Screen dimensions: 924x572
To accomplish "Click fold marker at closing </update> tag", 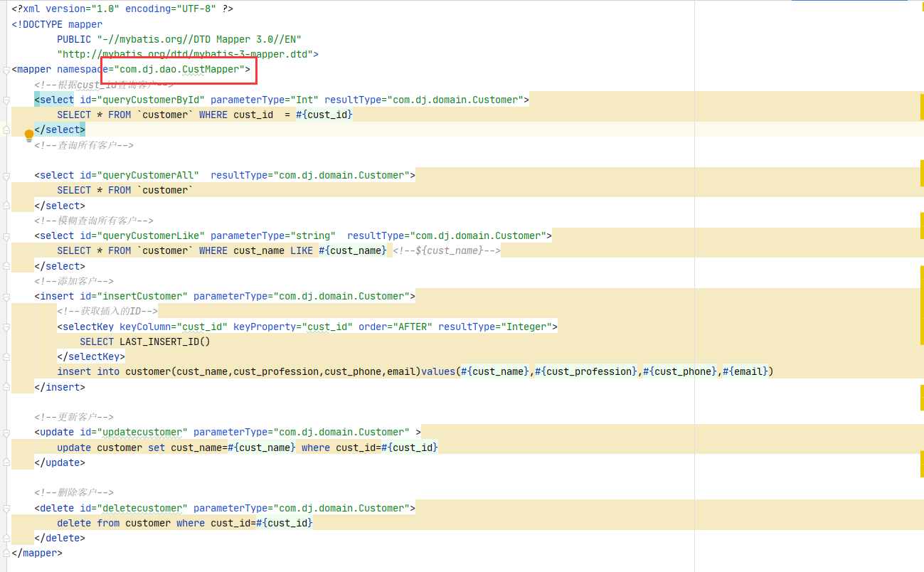I will (6, 462).
